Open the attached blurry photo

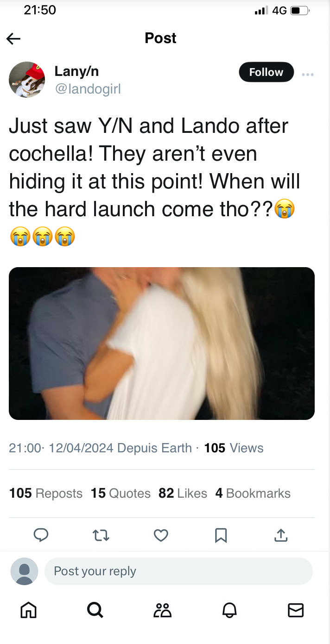pos(162,343)
